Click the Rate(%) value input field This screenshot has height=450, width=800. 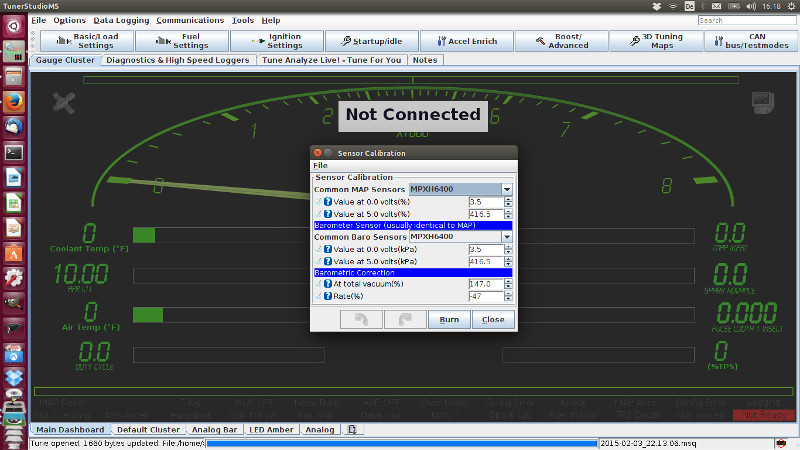pos(484,296)
